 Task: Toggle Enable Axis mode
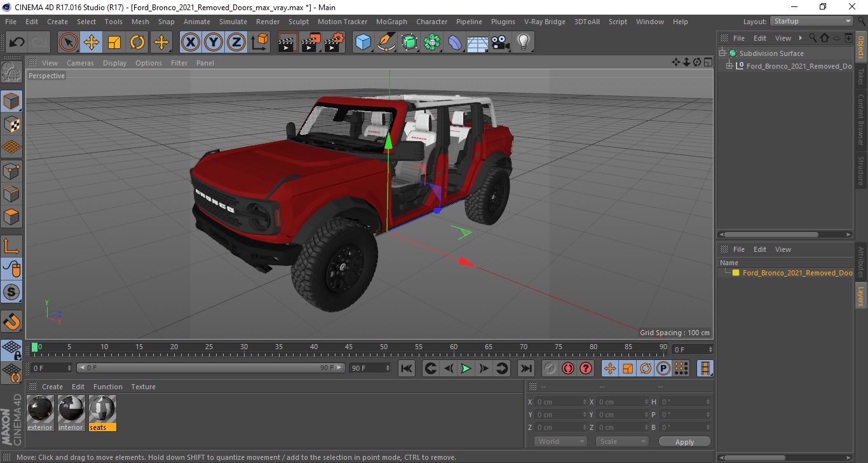point(11,246)
